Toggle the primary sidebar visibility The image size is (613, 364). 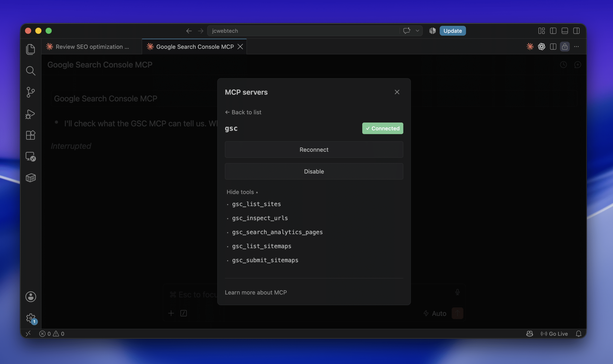click(x=553, y=31)
